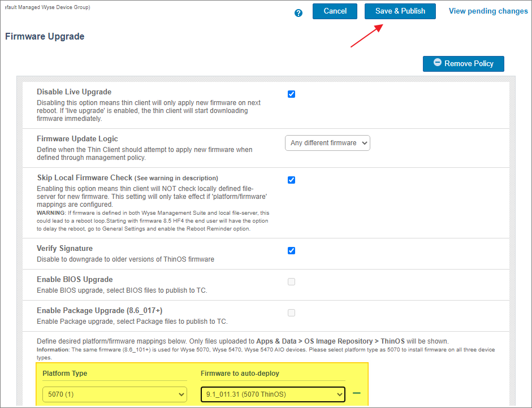Click Save & Publish
Viewport: 532px width, 408px height.
pos(400,11)
